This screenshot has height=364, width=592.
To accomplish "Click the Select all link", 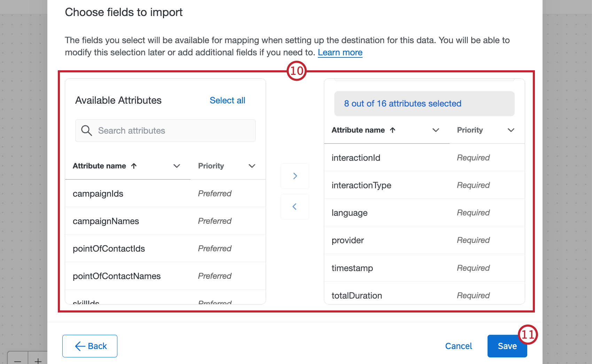I will click(227, 100).
